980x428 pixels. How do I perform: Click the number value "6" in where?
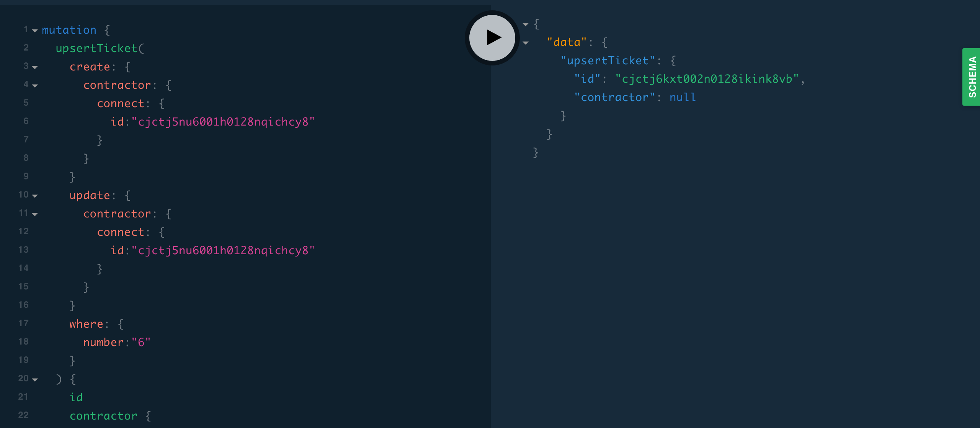141,342
